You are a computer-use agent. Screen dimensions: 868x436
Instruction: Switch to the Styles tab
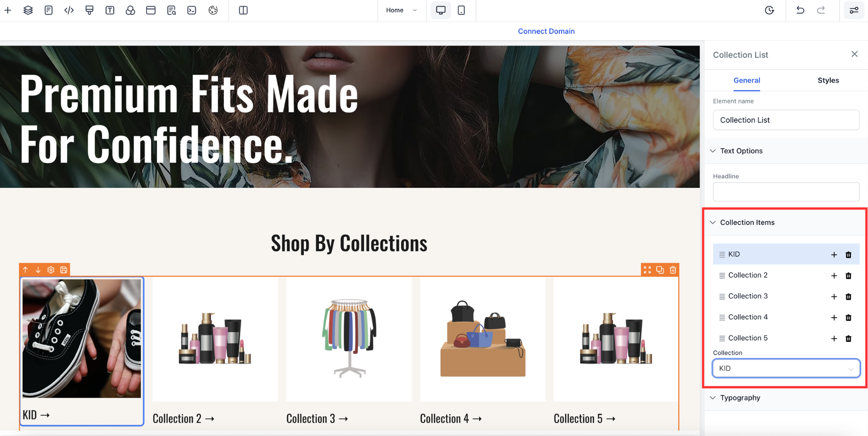828,80
